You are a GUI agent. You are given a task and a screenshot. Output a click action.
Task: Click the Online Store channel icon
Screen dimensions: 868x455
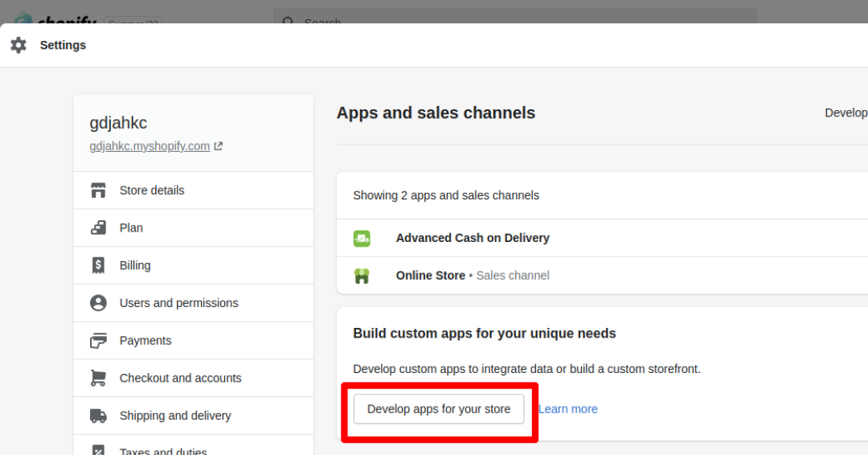(x=362, y=276)
